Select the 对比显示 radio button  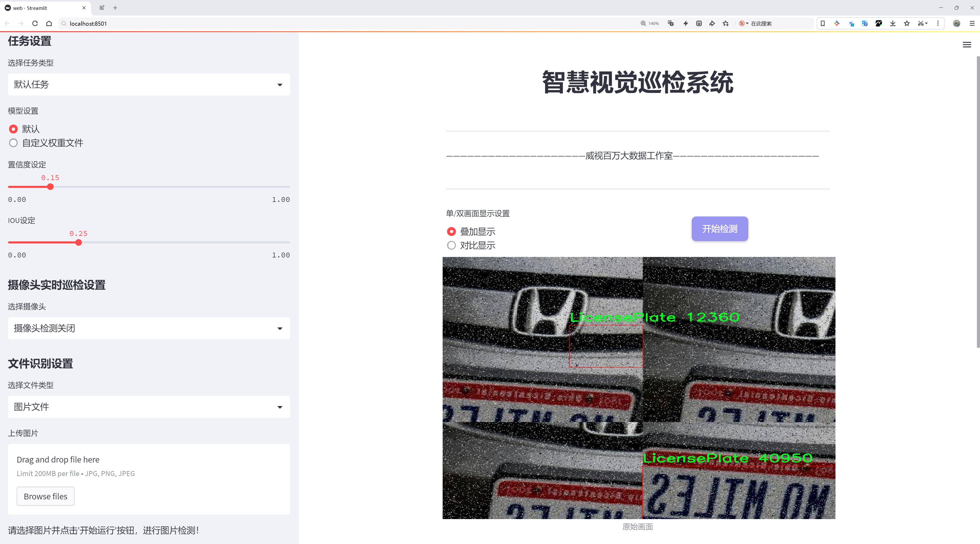tap(451, 245)
